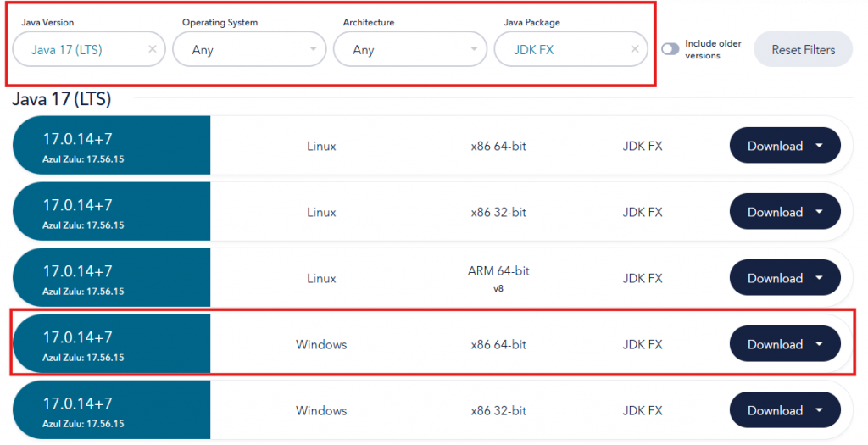Clear the Java 17 (LTS) version filter
The image size is (868, 445).
coord(153,49)
